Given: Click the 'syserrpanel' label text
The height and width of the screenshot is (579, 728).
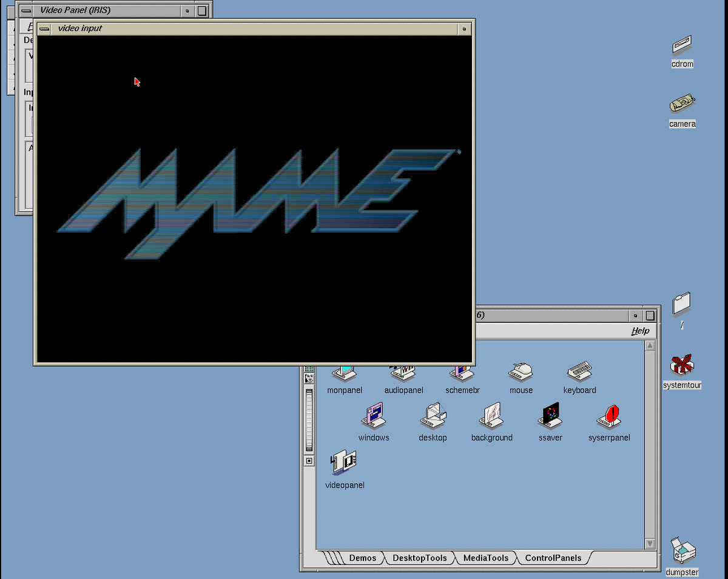Looking at the screenshot, I should click(x=609, y=438).
